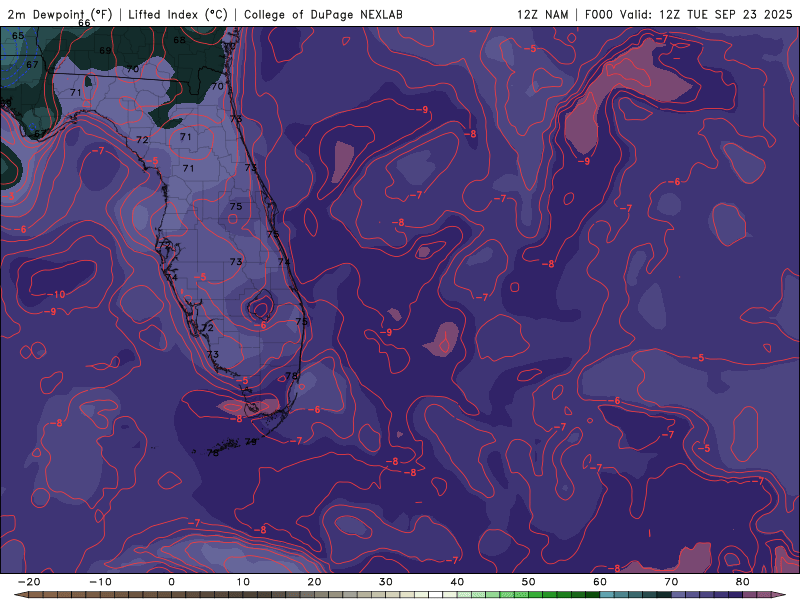Click the '-10' color scale label on the legend
This screenshot has height=600, width=800.
[x=100, y=582]
